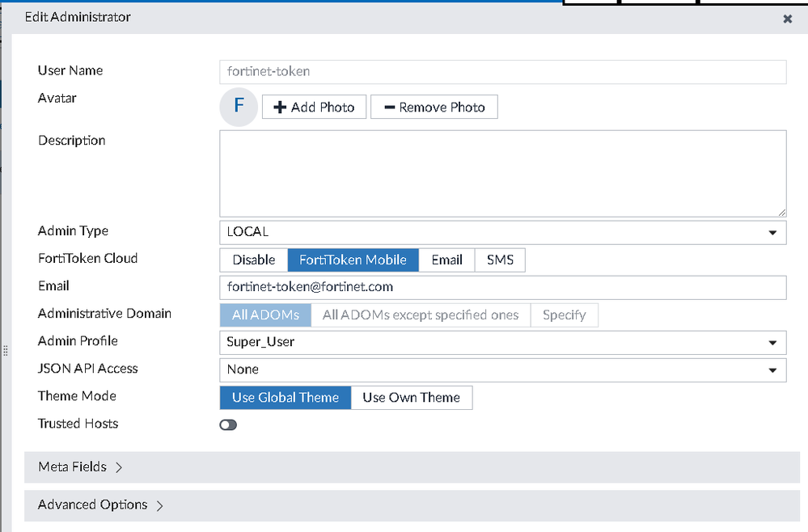Screen dimensions: 808x532
Task: Expand the Advanced Options section
Action: tap(412, 505)
